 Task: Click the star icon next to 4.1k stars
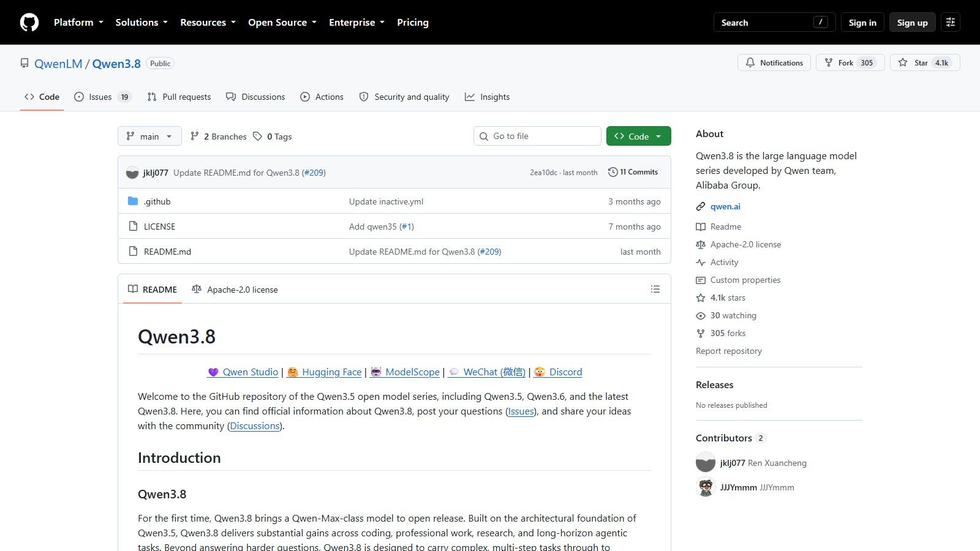pyautogui.click(x=701, y=298)
